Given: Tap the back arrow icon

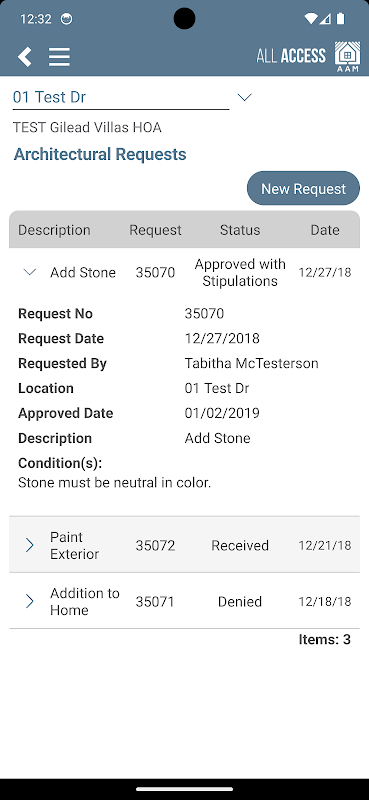Looking at the screenshot, I should coord(24,57).
